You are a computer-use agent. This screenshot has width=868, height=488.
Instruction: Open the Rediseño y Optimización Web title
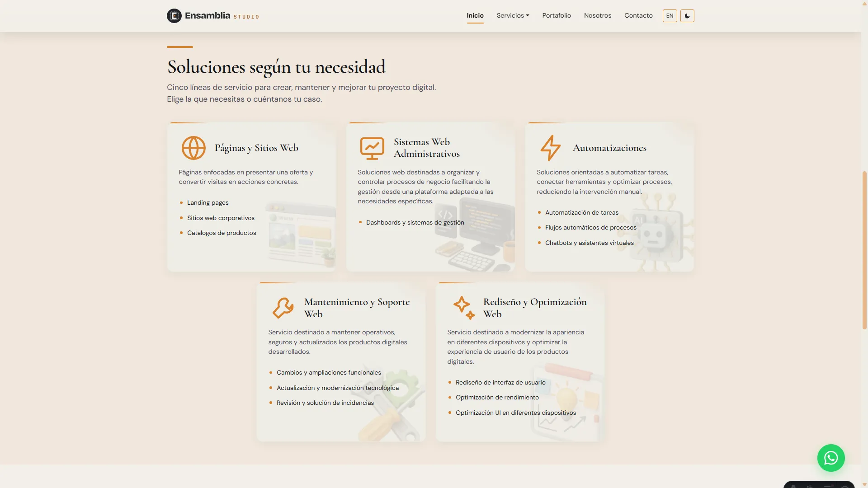pyautogui.click(x=535, y=308)
